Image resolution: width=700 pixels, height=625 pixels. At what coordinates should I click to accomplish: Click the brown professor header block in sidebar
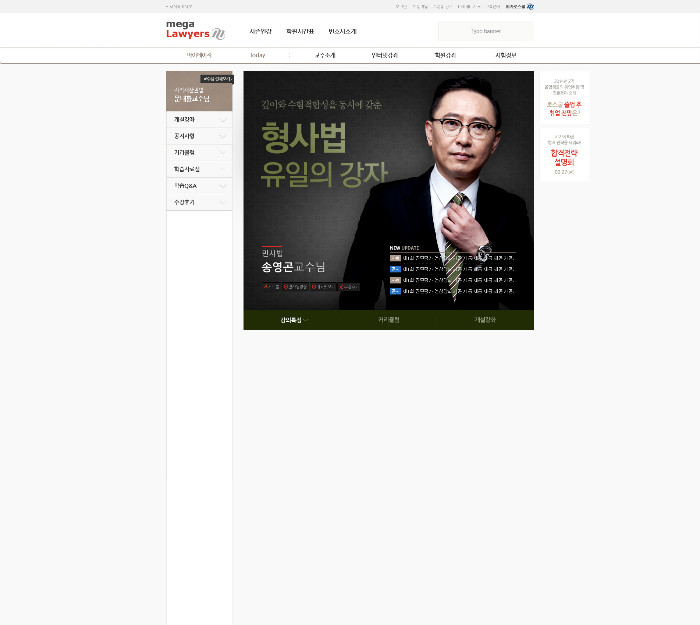point(199,91)
